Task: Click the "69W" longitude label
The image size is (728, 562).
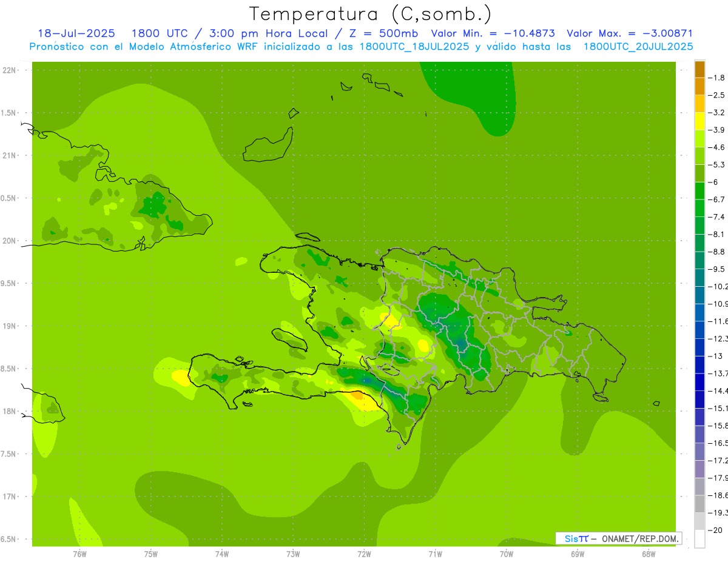Action: (578, 554)
